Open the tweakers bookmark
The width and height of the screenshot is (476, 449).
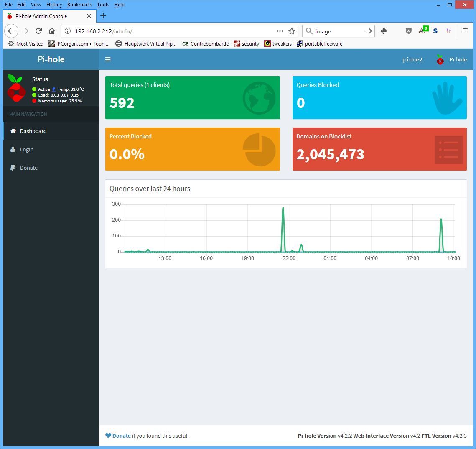pos(278,44)
